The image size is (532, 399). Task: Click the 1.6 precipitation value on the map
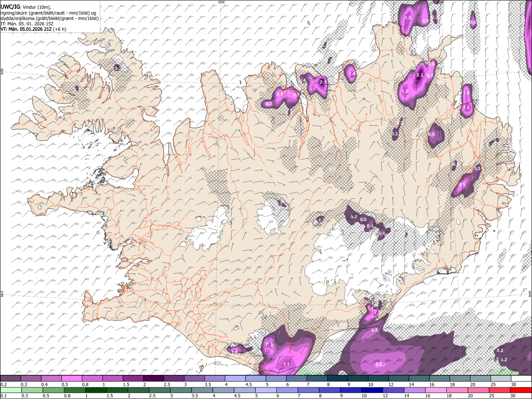pyautogui.click(x=466, y=107)
